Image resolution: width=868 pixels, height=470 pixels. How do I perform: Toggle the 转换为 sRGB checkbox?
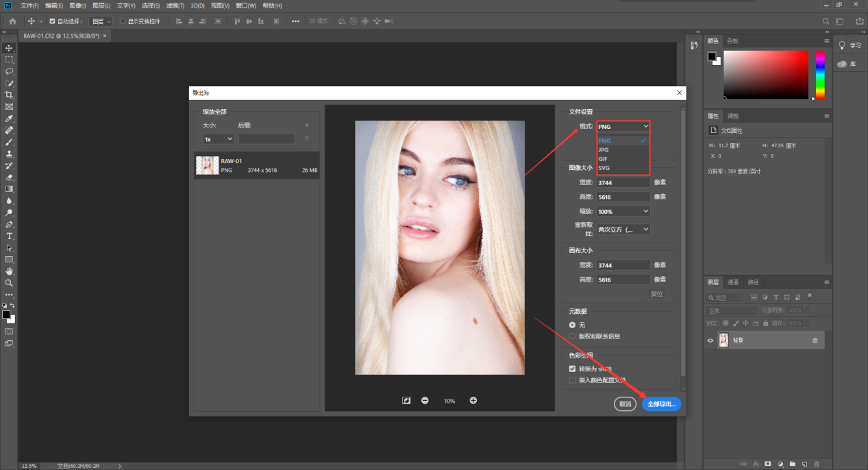click(x=573, y=369)
